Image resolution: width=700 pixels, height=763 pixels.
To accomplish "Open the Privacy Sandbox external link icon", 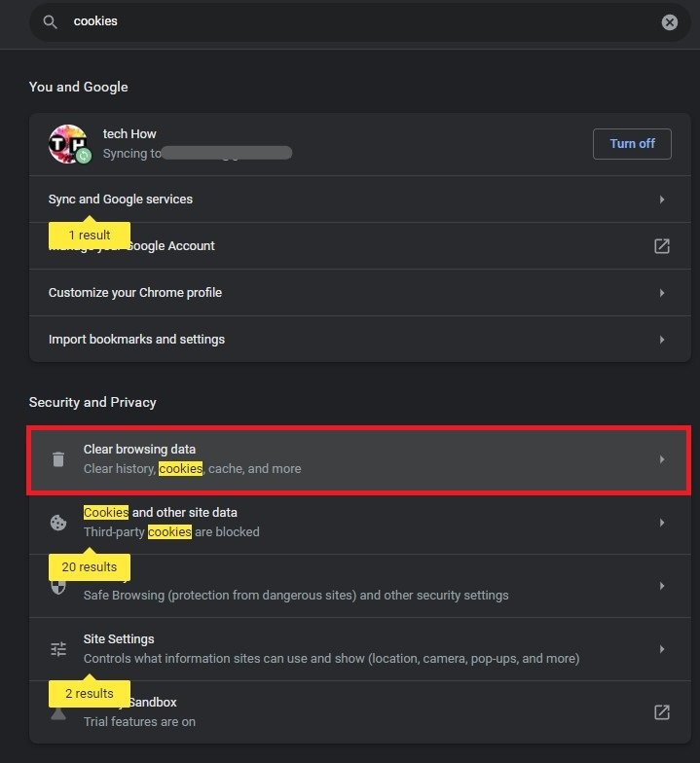I will click(662, 712).
